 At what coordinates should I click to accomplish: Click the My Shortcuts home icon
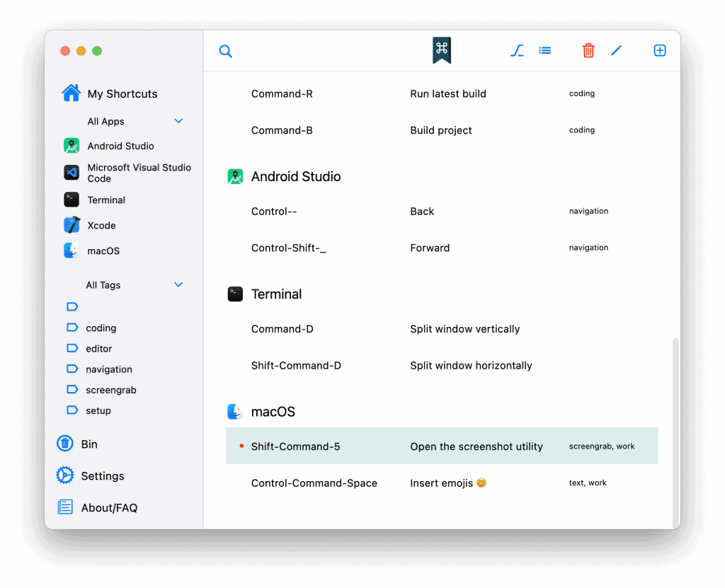click(72, 93)
